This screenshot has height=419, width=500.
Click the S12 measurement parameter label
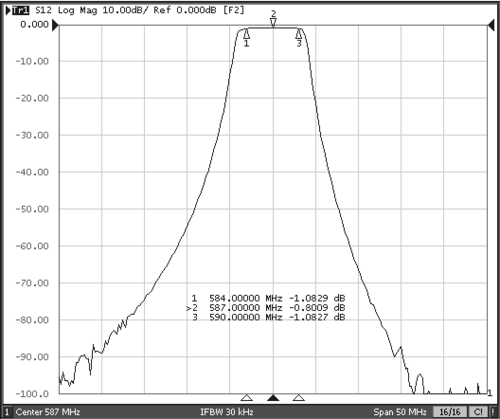[x=43, y=10]
